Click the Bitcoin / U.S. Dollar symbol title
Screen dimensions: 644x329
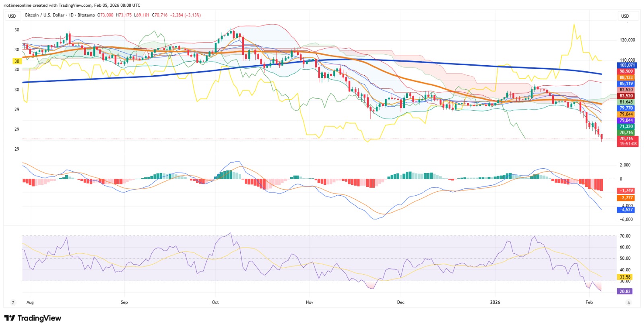45,15
